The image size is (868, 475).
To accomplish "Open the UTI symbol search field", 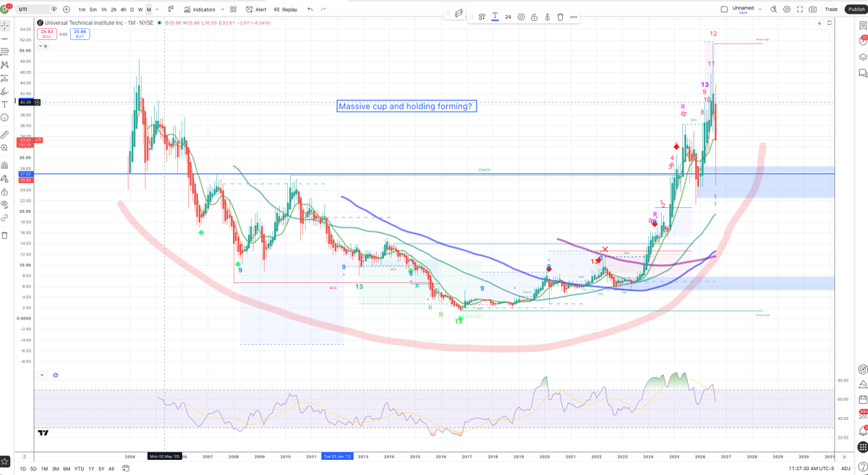I will coord(38,9).
